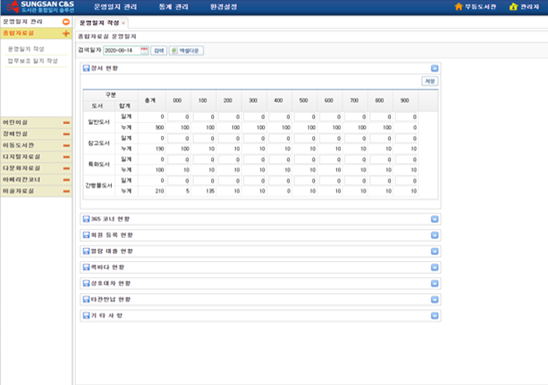
Task: Expand the 회원 등록 현황 panel arrow
Action: click(x=434, y=235)
